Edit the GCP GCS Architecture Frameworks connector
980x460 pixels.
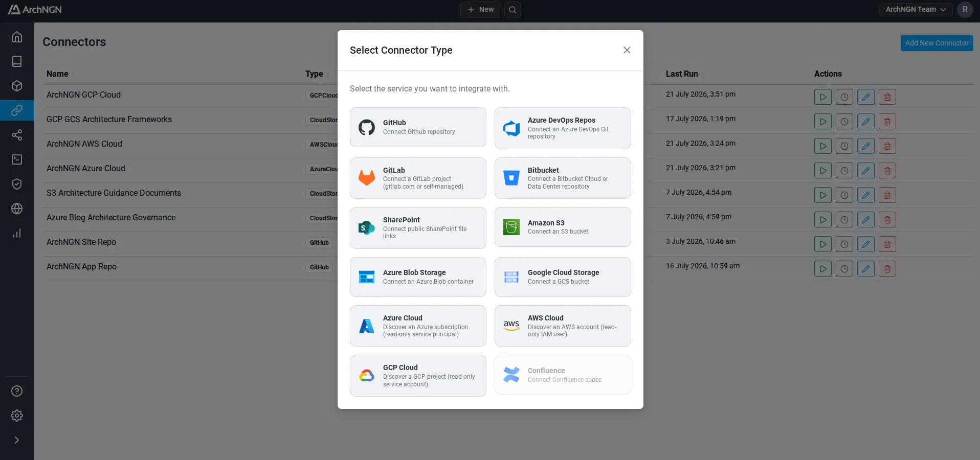(x=866, y=122)
